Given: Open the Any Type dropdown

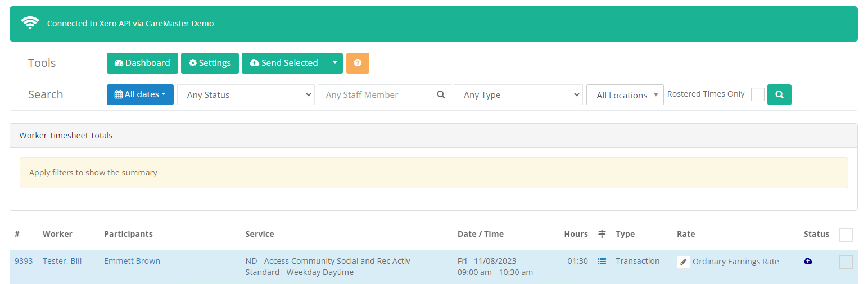Looking at the screenshot, I should 518,94.
